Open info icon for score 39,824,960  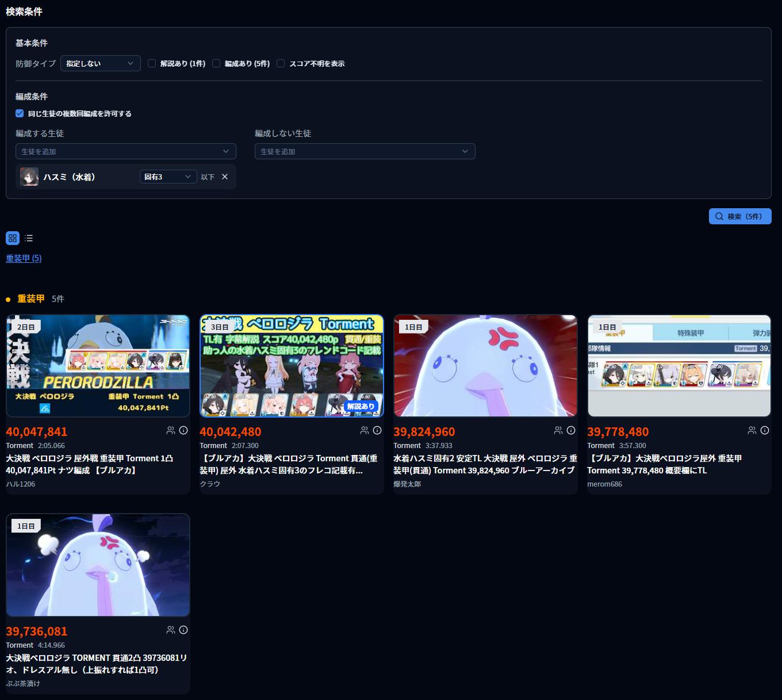pos(571,430)
